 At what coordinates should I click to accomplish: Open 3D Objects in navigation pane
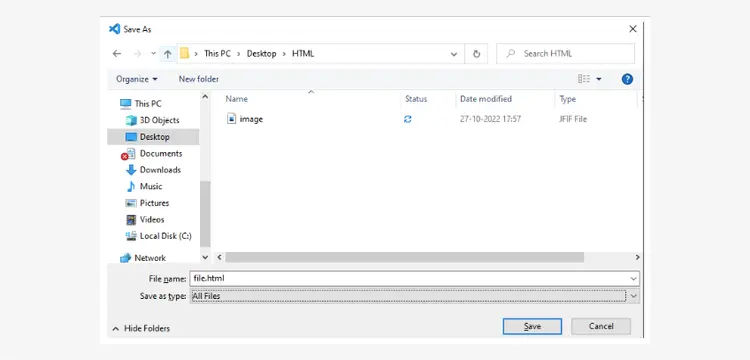pyautogui.click(x=152, y=120)
